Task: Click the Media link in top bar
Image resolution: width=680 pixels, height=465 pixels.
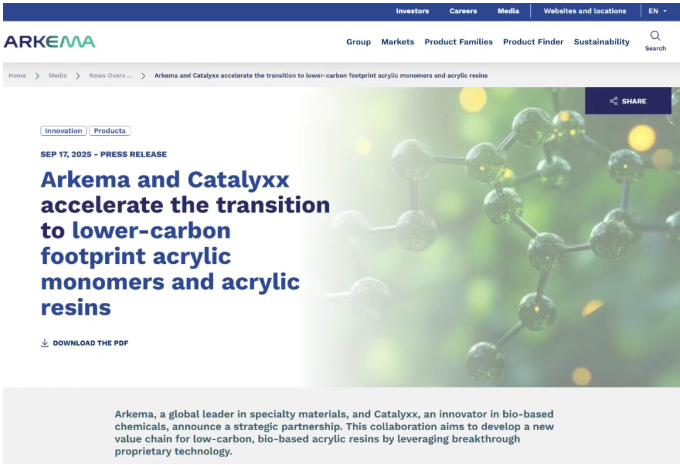Action: click(508, 11)
